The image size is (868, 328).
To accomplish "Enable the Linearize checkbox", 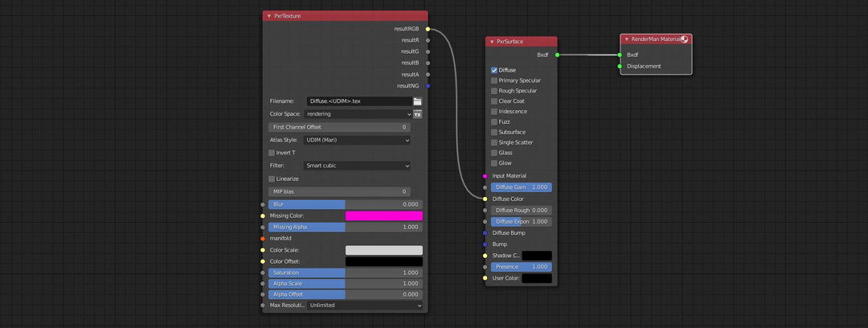I will tap(272, 178).
